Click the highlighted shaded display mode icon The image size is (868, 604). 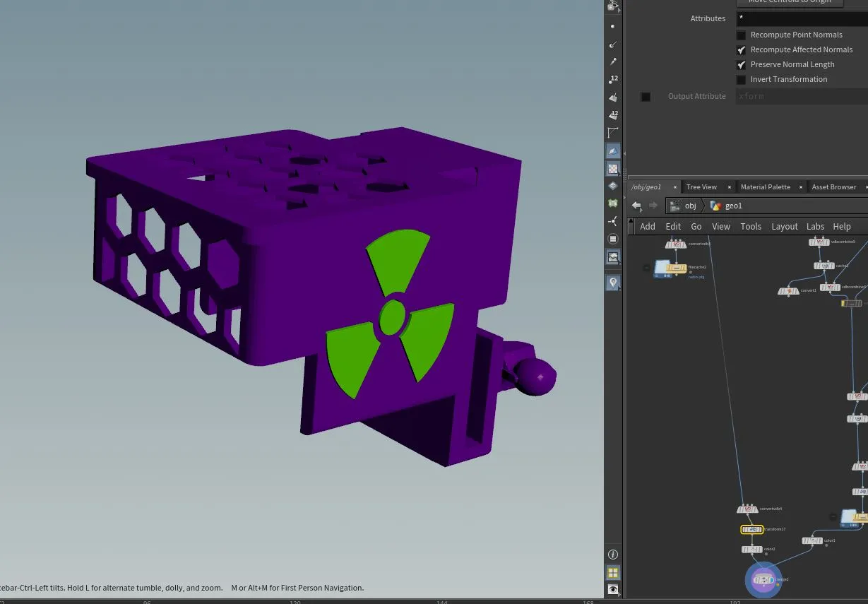pos(613,150)
